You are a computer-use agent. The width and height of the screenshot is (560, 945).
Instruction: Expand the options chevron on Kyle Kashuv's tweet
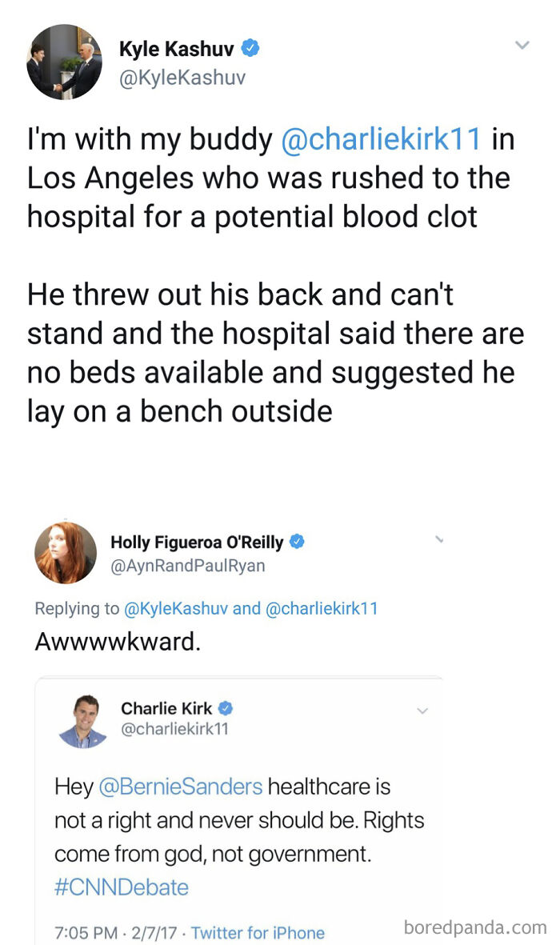click(523, 46)
